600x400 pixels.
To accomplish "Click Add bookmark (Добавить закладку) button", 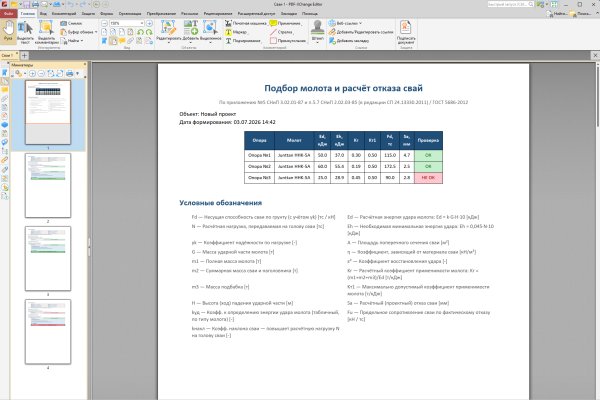I will click(349, 41).
